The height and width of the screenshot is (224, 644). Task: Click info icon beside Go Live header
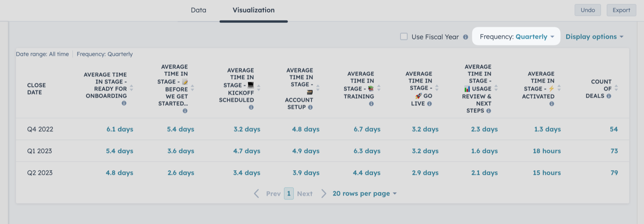(x=429, y=103)
